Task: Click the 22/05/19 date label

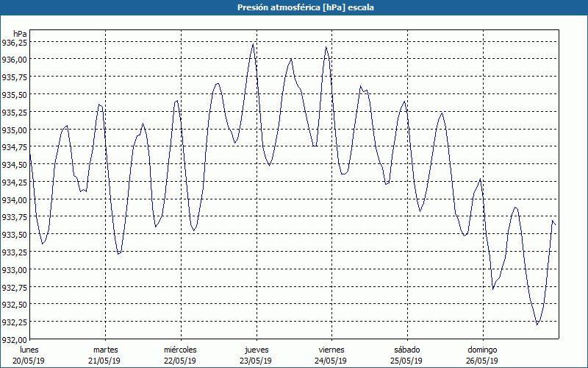Action: point(180,361)
